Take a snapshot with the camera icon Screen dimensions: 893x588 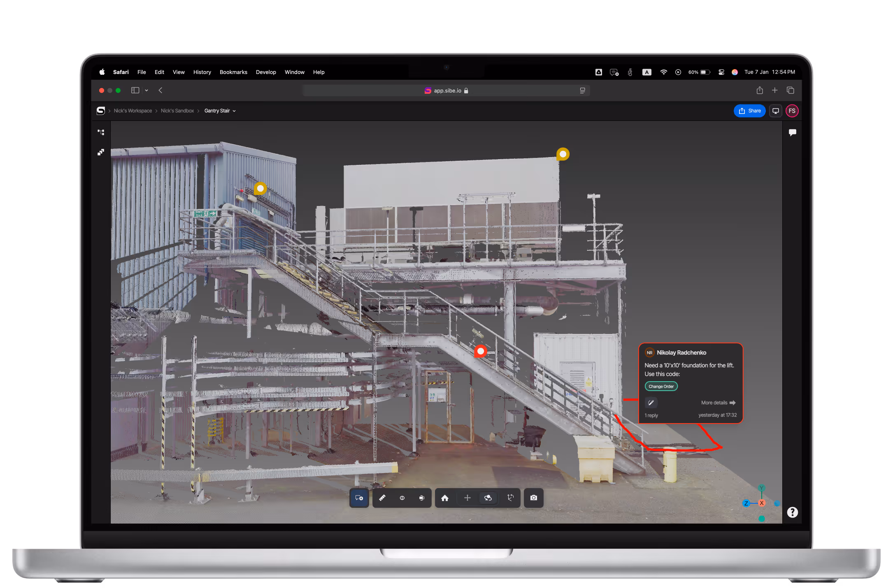coord(534,498)
